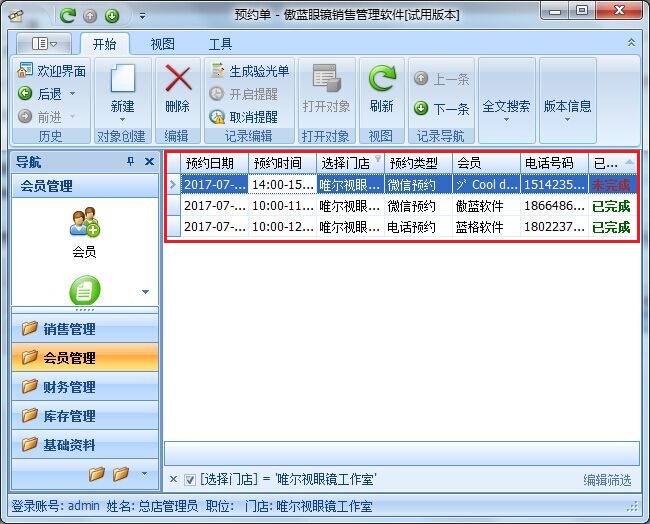
Task: Go to next record 下一条
Action: point(441,109)
